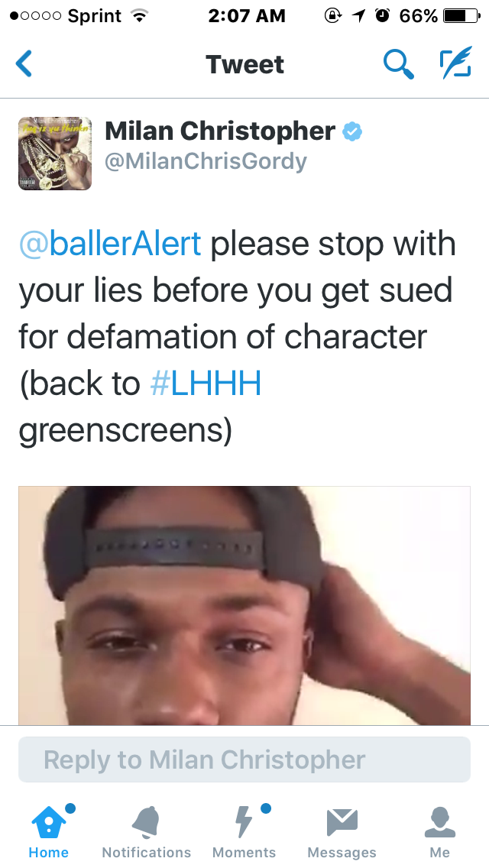Screen dimensions: 489x868
Task: Tap the Milan Christopher display name
Action: pos(220,131)
